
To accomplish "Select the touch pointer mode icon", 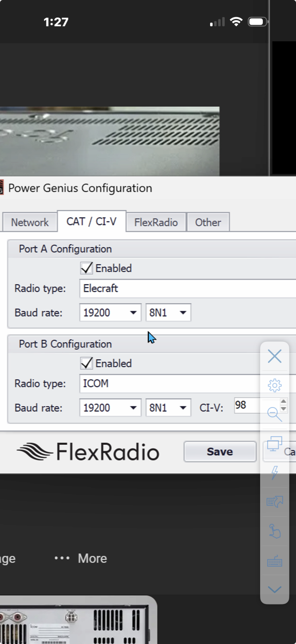I will click(274, 531).
